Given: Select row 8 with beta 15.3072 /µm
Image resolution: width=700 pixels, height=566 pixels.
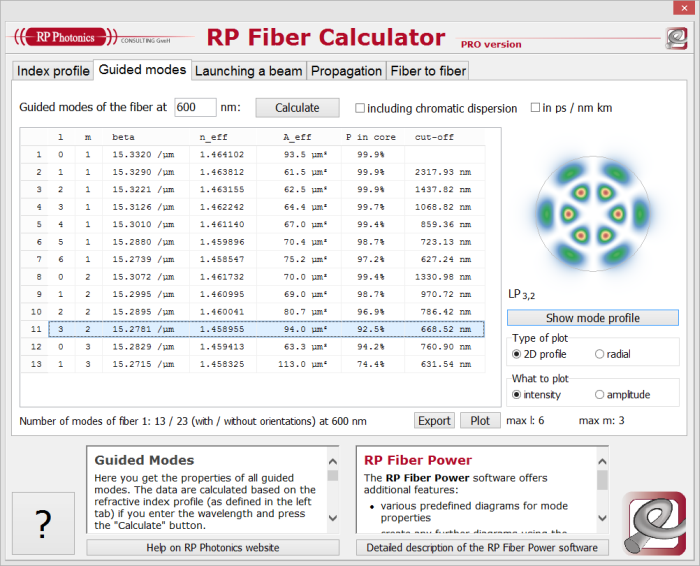Looking at the screenshot, I should point(253,277).
